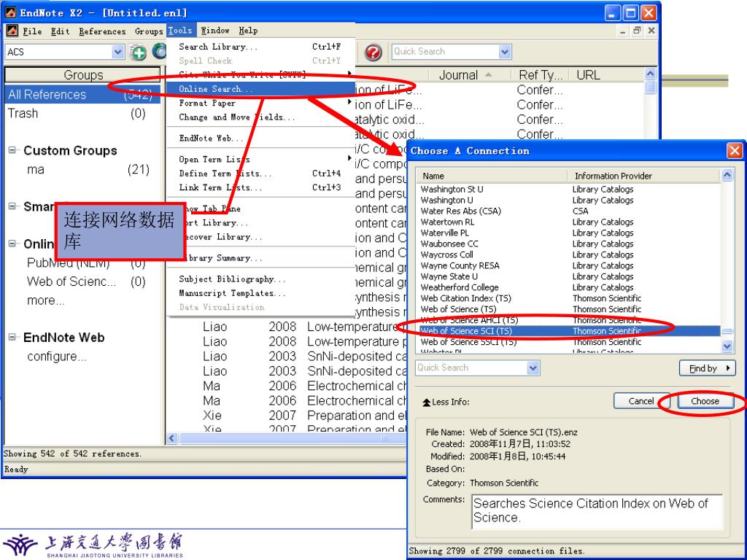Select Wayne State U connection

[x=568, y=276]
